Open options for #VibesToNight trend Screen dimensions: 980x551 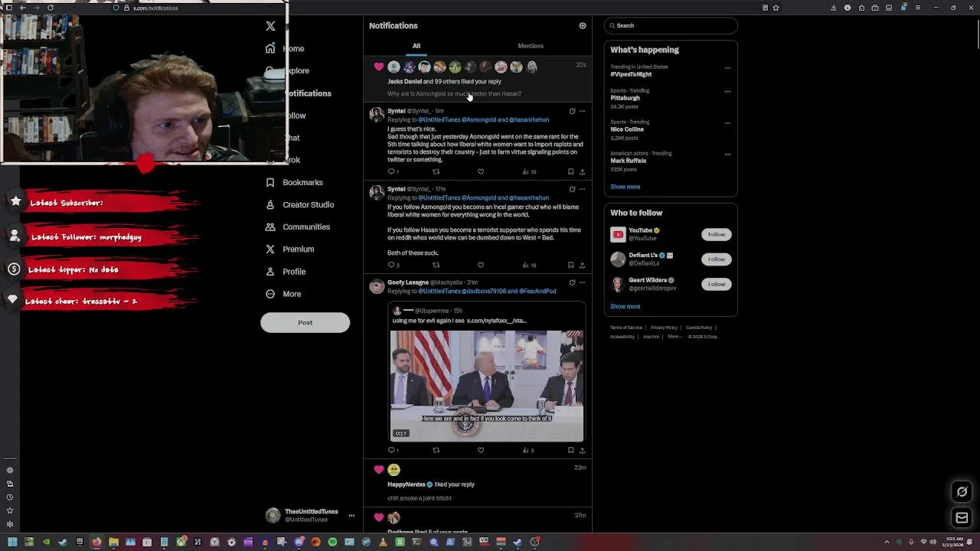tap(727, 68)
